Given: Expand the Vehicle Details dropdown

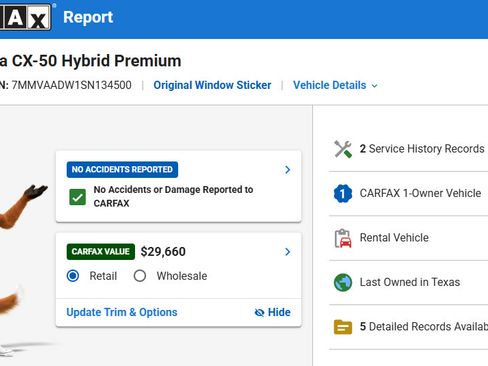Looking at the screenshot, I should (x=335, y=85).
